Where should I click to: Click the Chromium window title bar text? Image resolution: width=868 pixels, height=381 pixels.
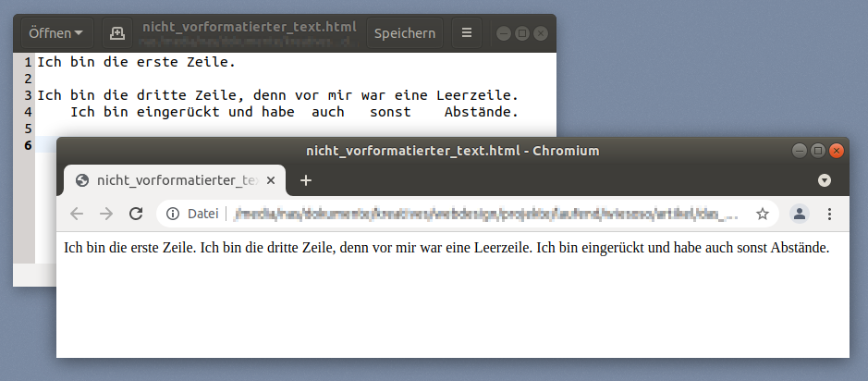click(453, 151)
